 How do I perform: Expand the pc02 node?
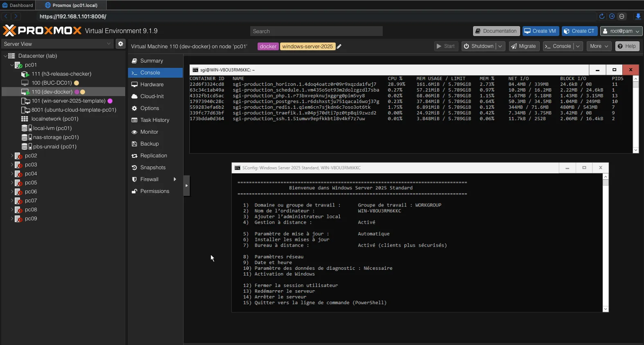click(x=11, y=156)
